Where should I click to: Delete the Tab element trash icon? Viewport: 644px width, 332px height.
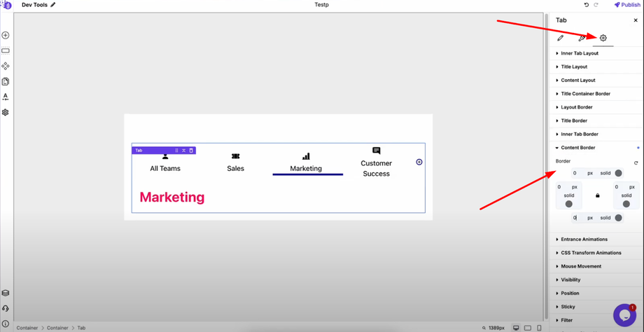pos(191,151)
